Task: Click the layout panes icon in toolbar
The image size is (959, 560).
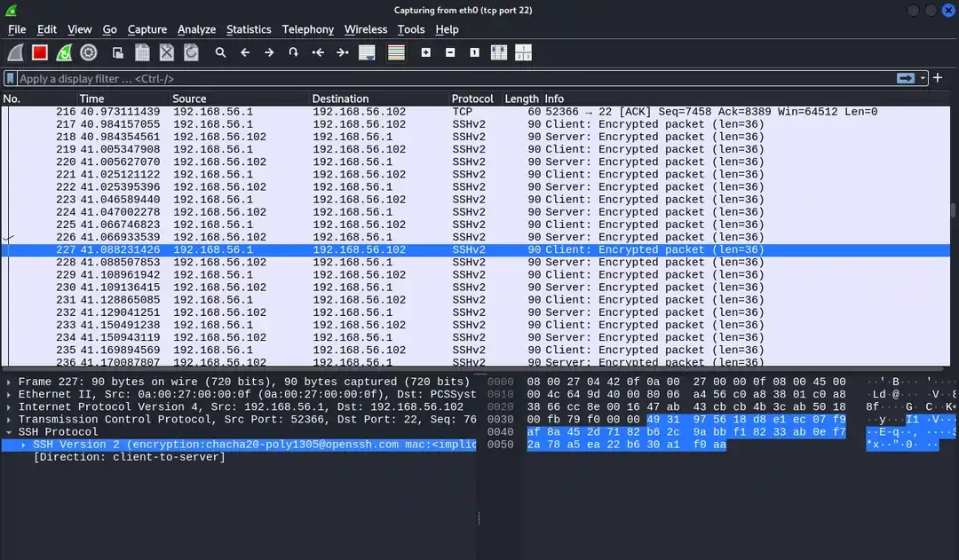Action: pyautogui.click(x=524, y=52)
